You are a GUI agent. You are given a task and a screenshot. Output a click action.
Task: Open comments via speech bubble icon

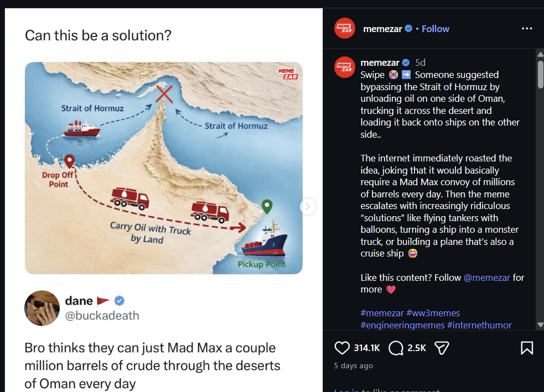tap(396, 348)
